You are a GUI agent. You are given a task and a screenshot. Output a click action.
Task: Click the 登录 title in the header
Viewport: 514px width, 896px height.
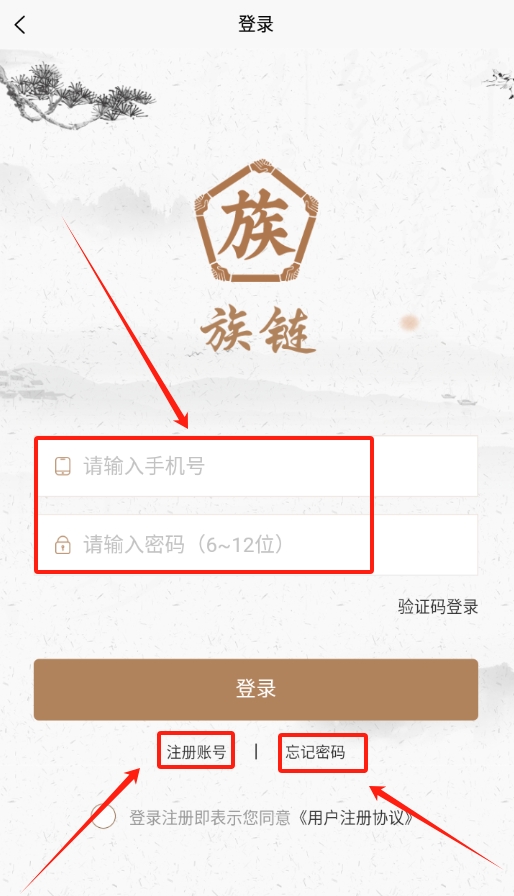pos(256,25)
